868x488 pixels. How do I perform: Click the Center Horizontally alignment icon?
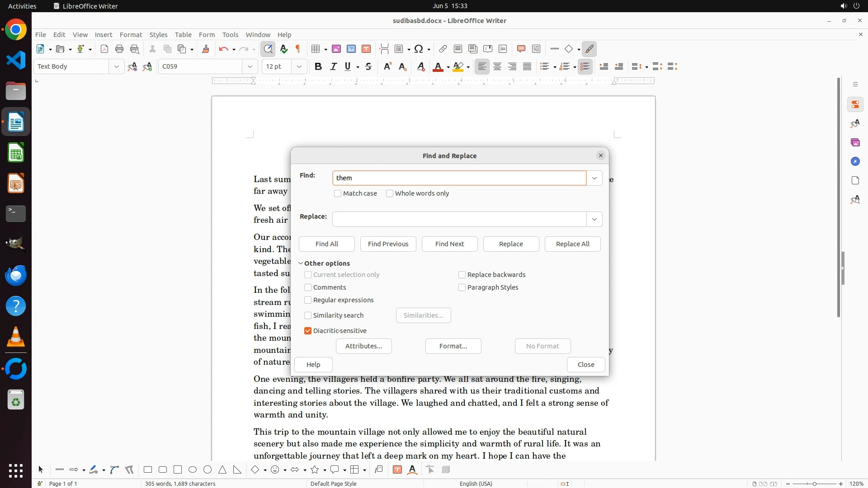click(x=497, y=66)
